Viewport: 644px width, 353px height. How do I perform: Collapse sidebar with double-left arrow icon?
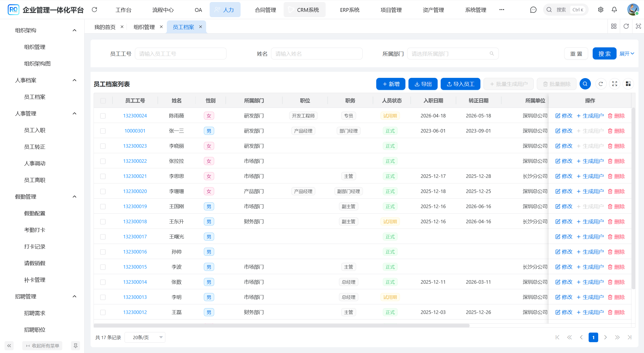pos(9,346)
